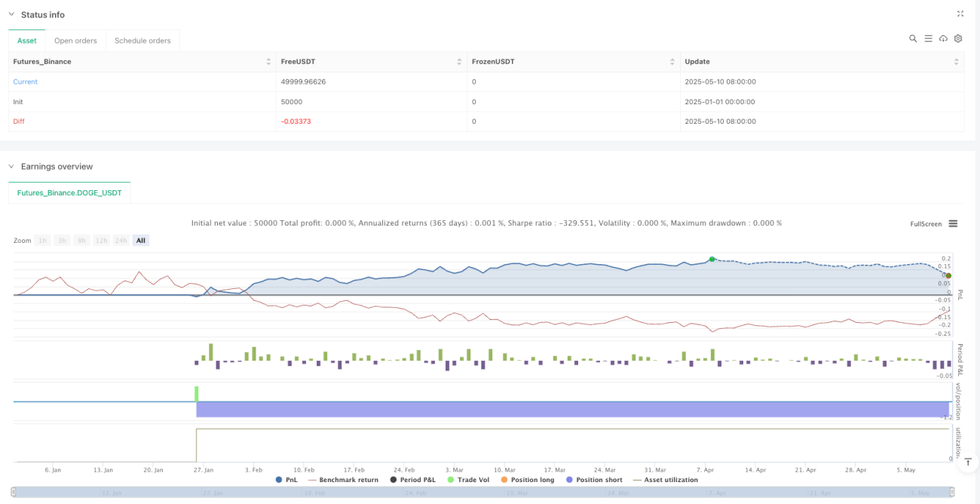This screenshot has height=504, width=980.
Task: Click the search magnifier icon in Status info
Action: tap(913, 38)
